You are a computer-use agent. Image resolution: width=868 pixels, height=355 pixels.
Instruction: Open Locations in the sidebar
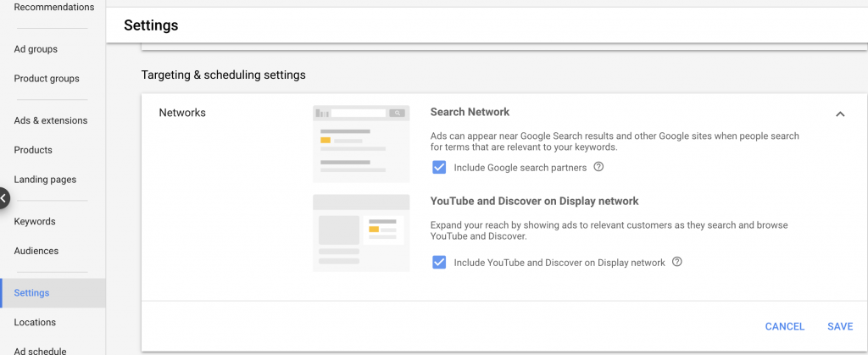(x=34, y=322)
